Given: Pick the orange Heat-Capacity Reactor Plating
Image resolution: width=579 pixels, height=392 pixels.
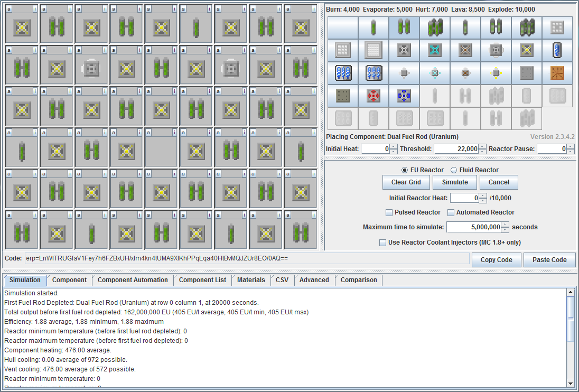Looking at the screenshot, I should pos(557,73).
